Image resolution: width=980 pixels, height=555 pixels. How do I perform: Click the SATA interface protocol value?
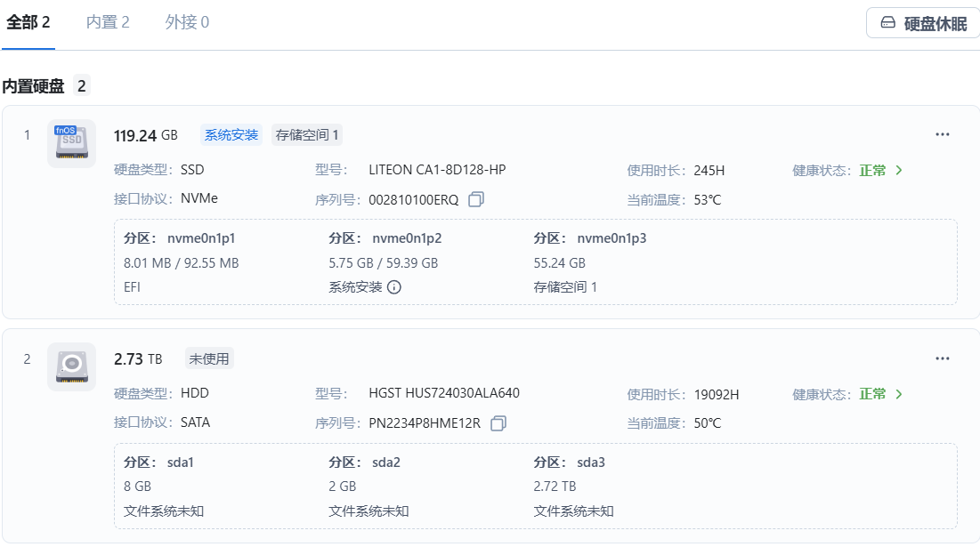click(x=196, y=422)
